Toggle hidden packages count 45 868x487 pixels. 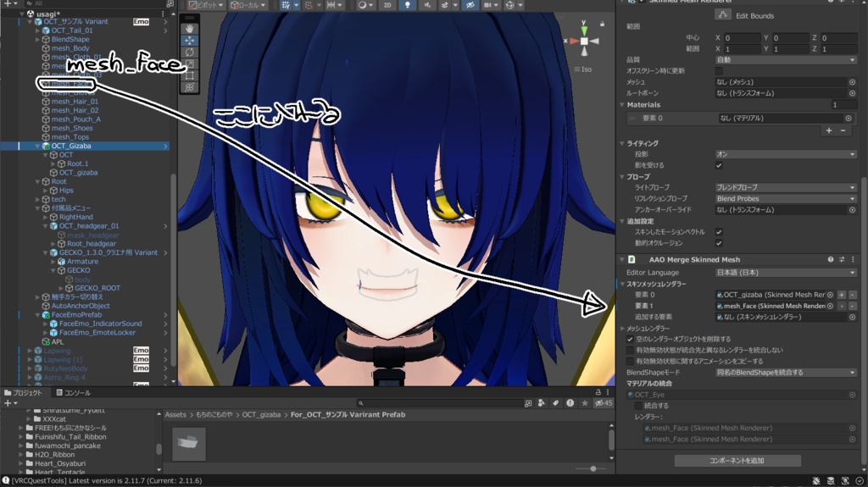click(604, 403)
